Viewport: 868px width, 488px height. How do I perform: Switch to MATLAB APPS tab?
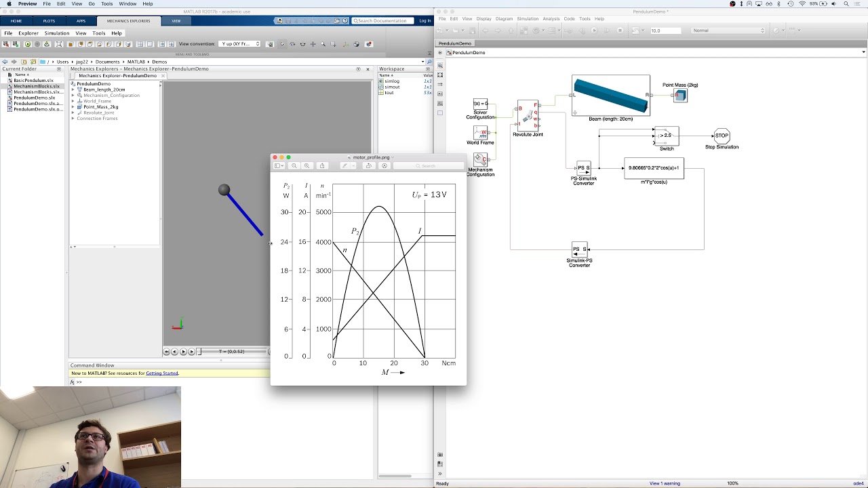(81, 21)
